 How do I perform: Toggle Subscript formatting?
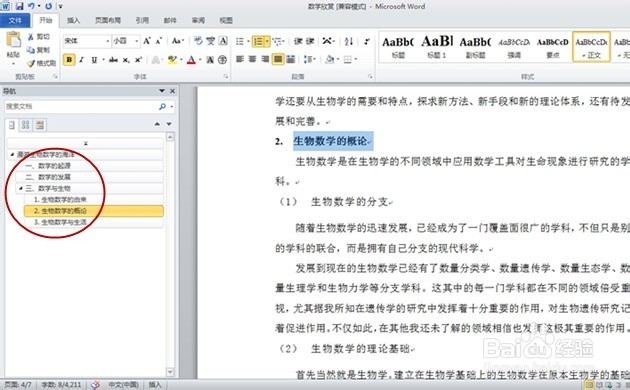126,60
